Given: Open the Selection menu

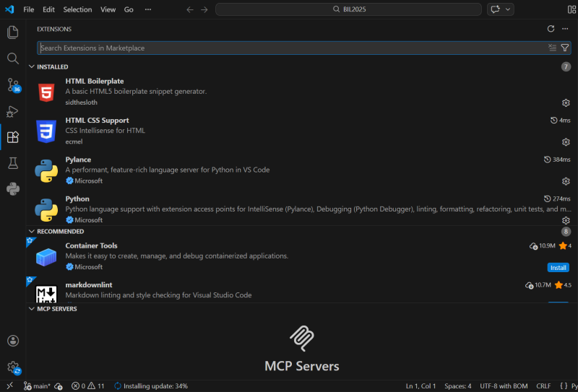Looking at the screenshot, I should 77,9.
